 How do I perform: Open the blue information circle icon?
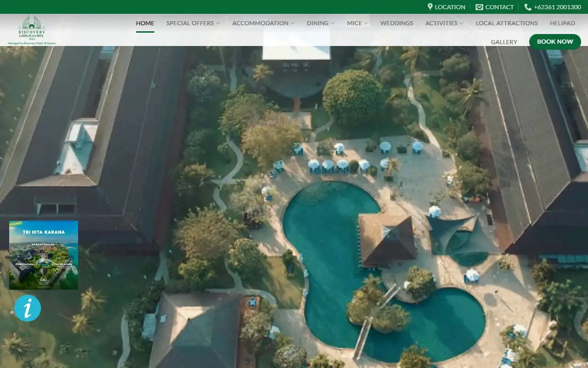tap(28, 308)
